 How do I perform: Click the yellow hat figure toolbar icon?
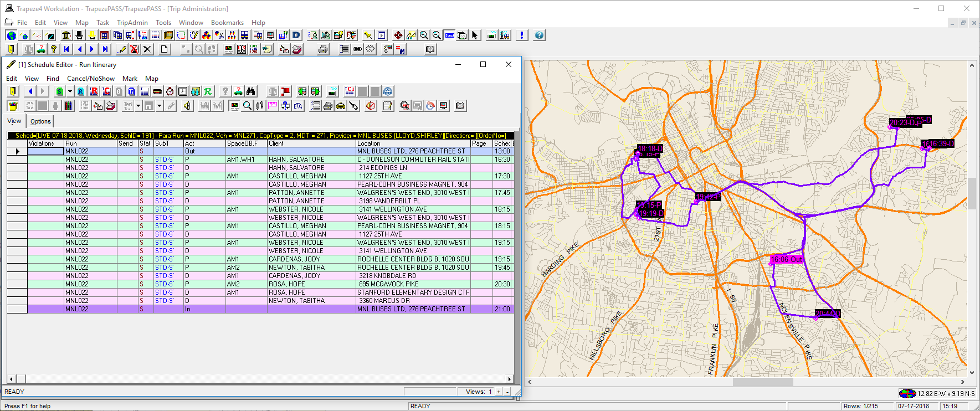click(x=92, y=35)
